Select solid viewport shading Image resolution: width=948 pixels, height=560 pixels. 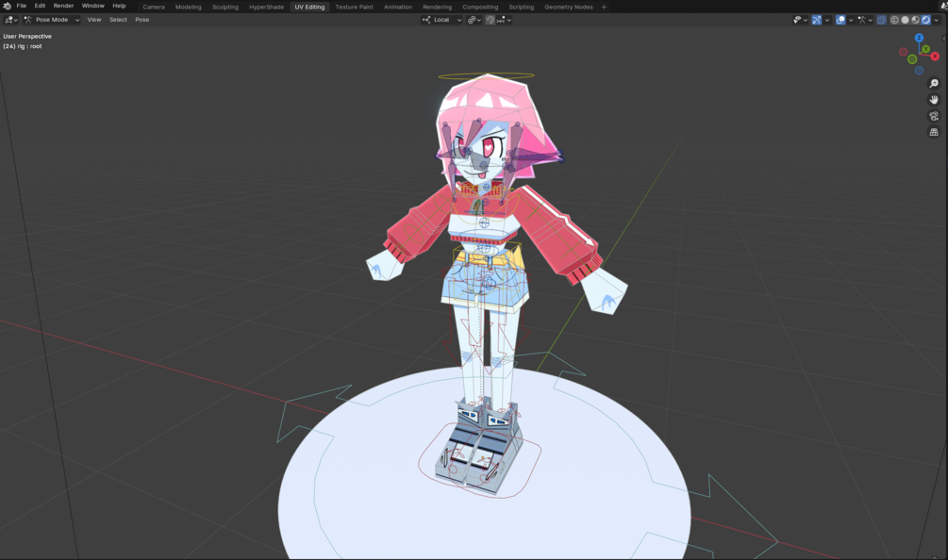click(x=905, y=20)
